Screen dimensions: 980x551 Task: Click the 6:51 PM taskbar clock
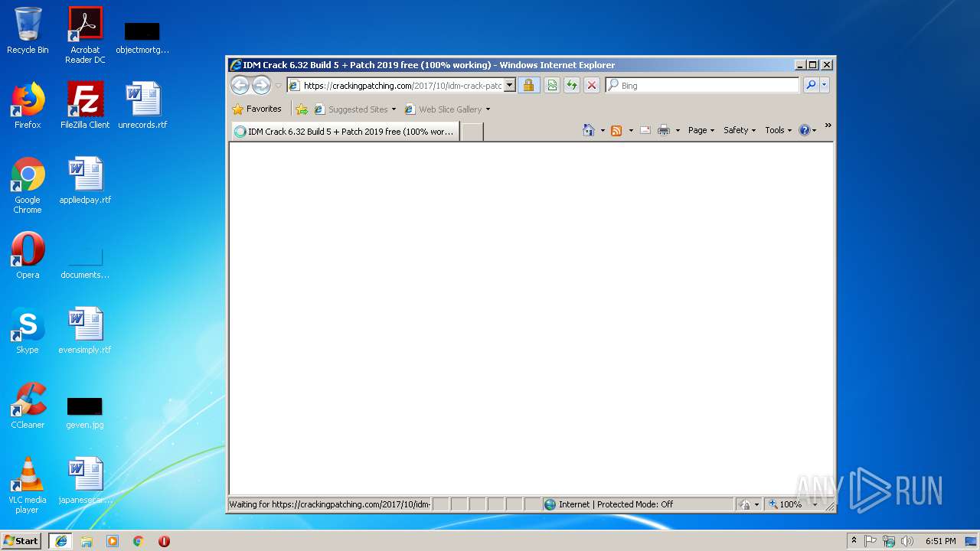click(x=940, y=541)
